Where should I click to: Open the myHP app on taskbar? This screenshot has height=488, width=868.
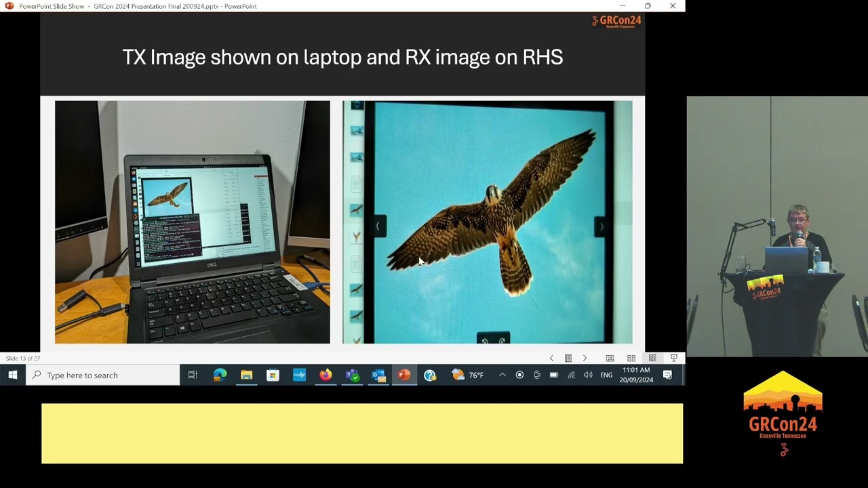click(299, 375)
